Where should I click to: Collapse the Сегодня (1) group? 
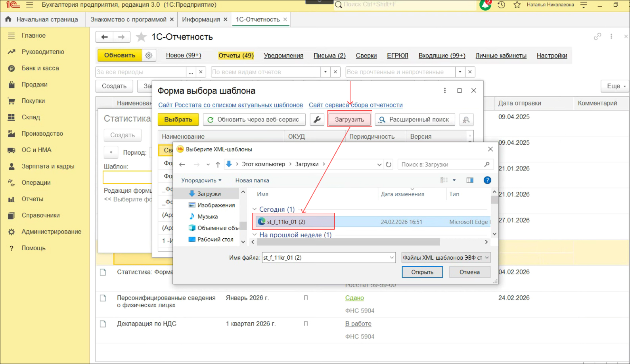(255, 209)
